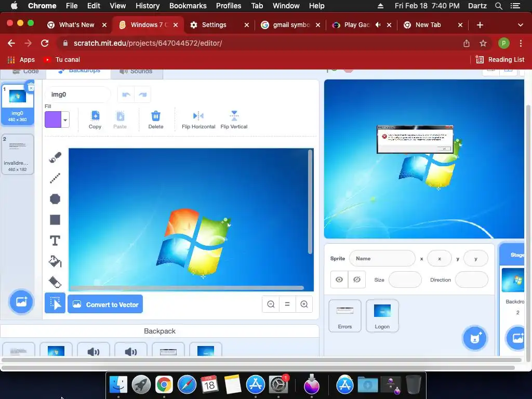Delete the selection with trash icon

pyautogui.click(x=156, y=120)
